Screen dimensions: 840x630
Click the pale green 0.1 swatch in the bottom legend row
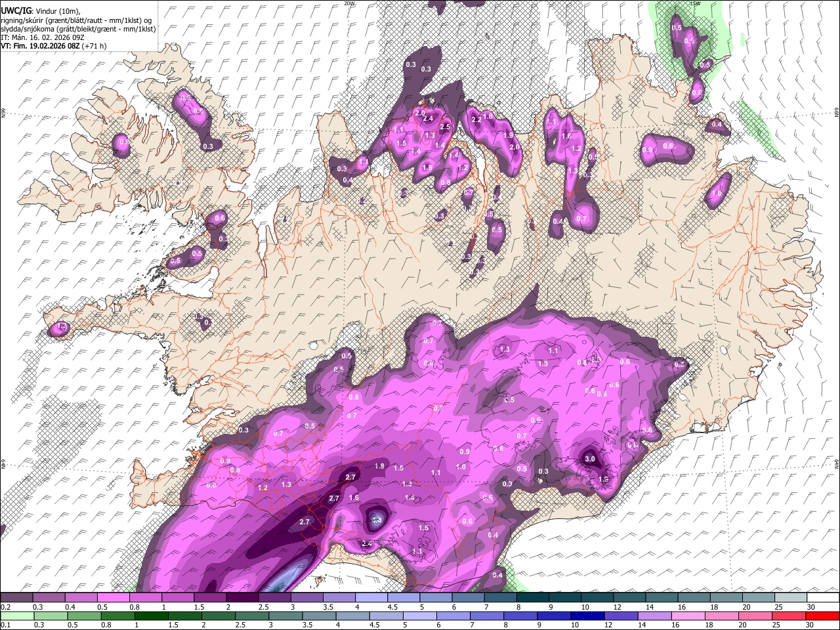tap(17, 616)
